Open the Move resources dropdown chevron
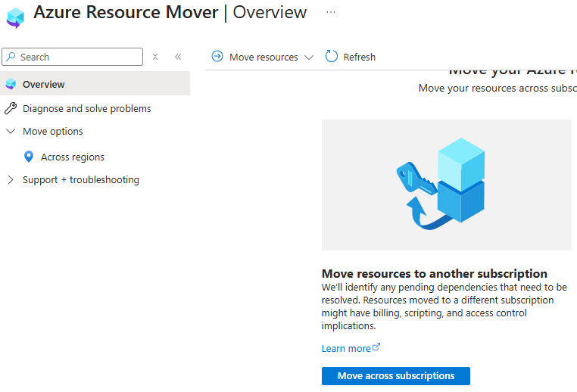The image size is (577, 392). [x=309, y=58]
